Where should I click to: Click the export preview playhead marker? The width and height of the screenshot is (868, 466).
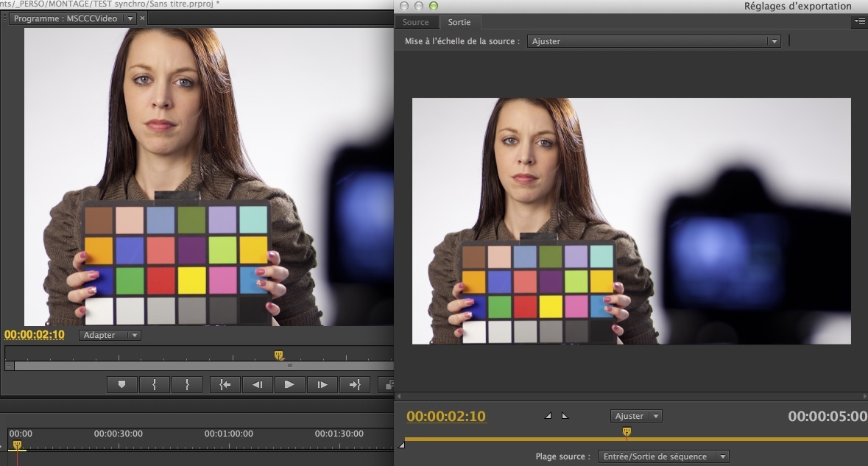coord(627,432)
